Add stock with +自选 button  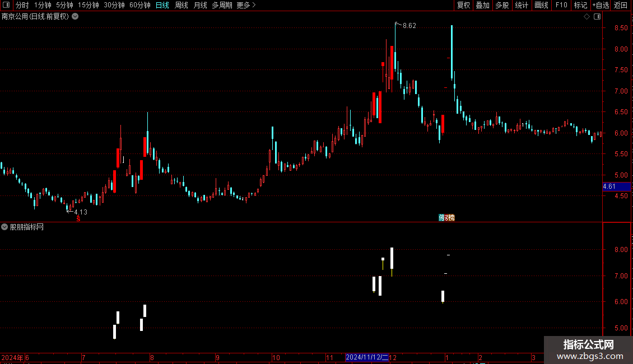601,5
